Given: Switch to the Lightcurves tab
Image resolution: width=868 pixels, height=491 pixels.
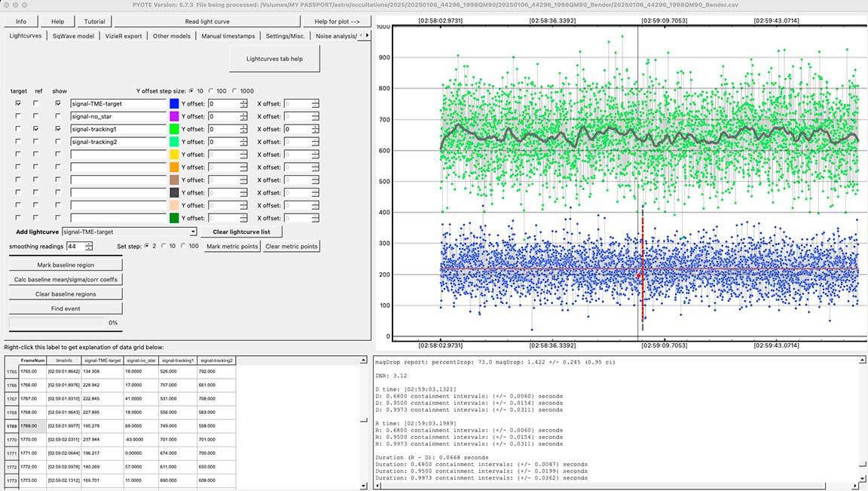Looking at the screenshot, I should tap(26, 36).
